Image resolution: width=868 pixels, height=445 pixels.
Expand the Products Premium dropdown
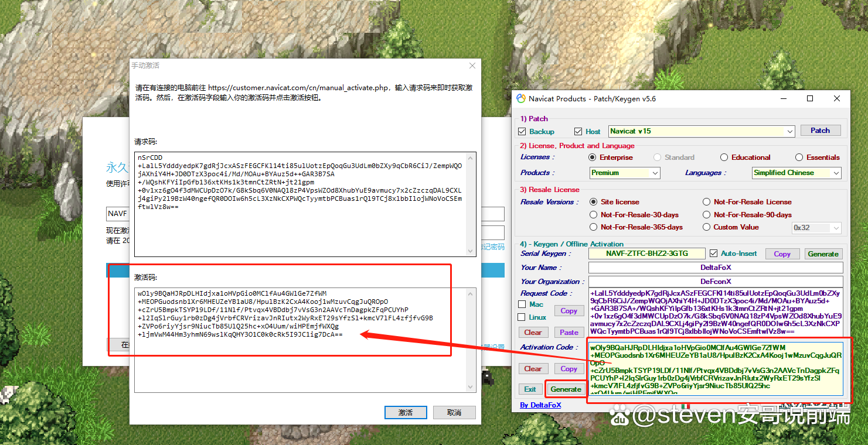(655, 173)
